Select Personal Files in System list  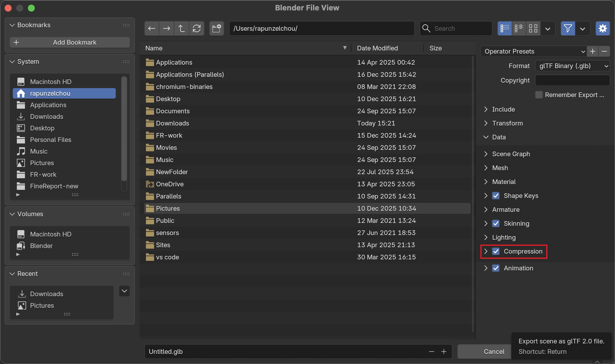[x=64, y=140]
